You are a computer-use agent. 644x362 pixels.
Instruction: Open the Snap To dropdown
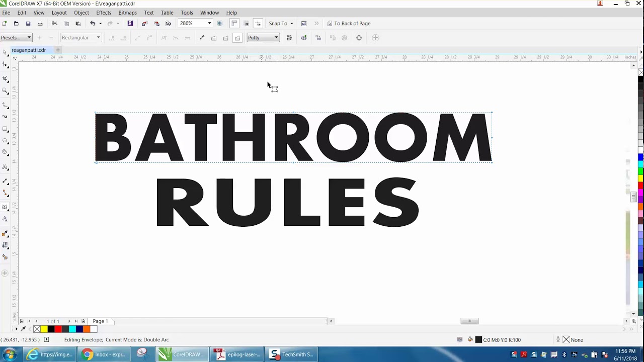click(281, 24)
